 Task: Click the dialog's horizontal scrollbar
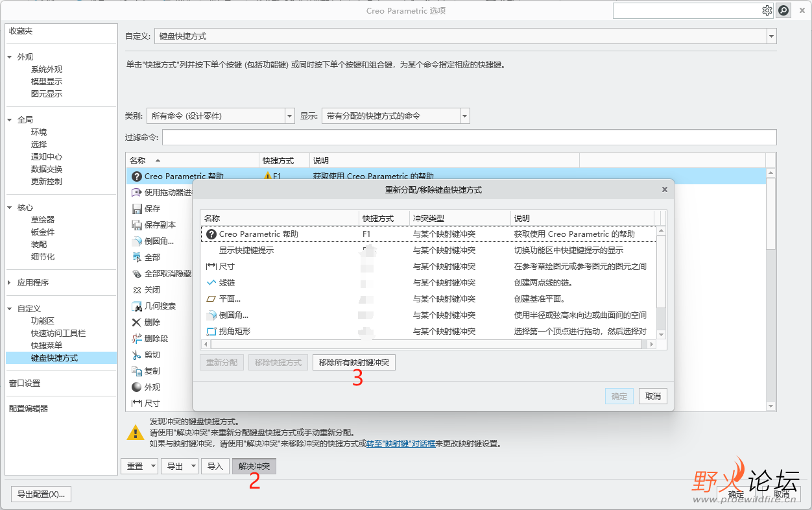point(427,345)
